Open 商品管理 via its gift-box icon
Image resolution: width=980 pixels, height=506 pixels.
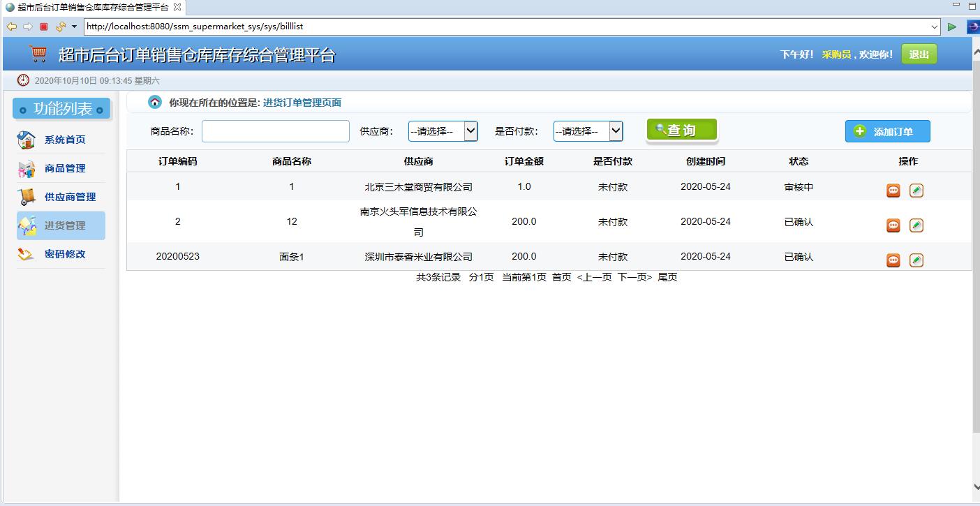[x=27, y=168]
